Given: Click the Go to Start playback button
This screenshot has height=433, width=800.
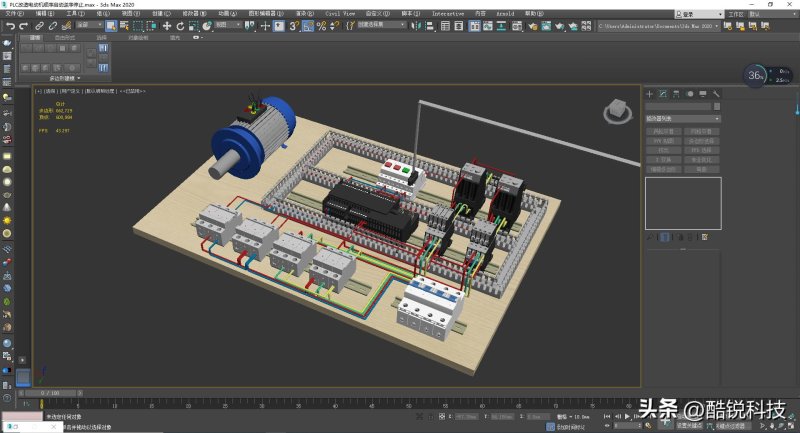Looking at the screenshot, I should coord(607,417).
